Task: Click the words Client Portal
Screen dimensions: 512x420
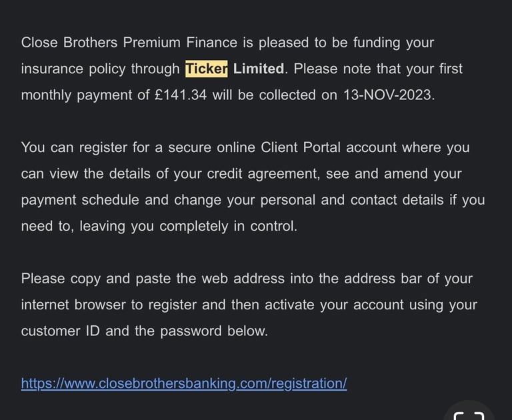Action: [x=301, y=147]
